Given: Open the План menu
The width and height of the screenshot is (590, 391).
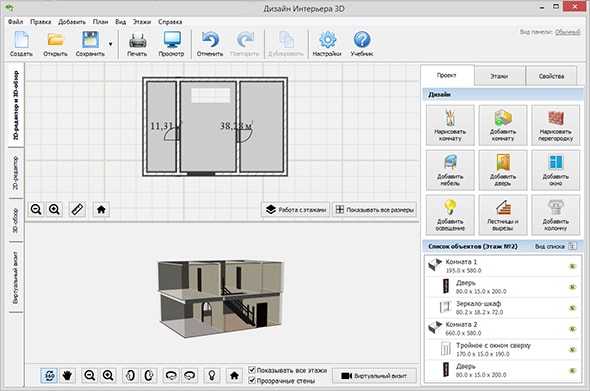Looking at the screenshot, I should [x=100, y=22].
